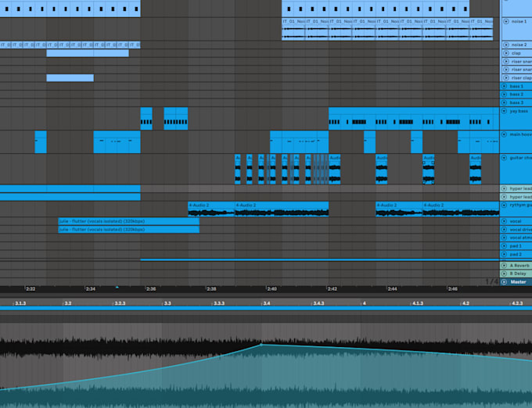Select the main hoov track header
Viewport: 532px width, 408px height.
pos(516,142)
